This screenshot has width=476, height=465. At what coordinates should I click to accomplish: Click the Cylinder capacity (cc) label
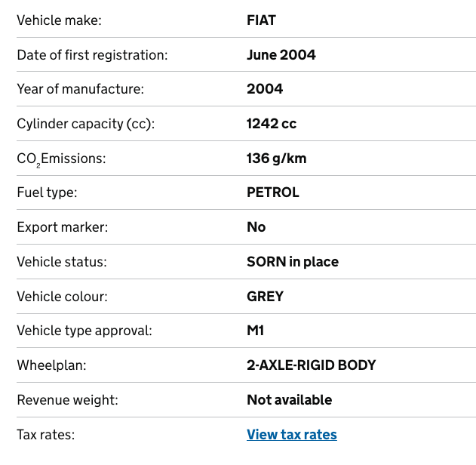[x=86, y=124]
